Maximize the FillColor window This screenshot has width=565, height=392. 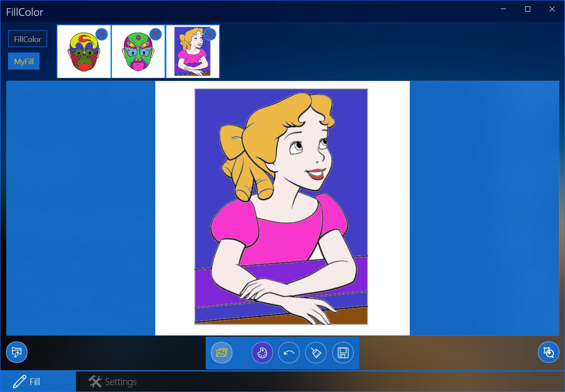528,9
